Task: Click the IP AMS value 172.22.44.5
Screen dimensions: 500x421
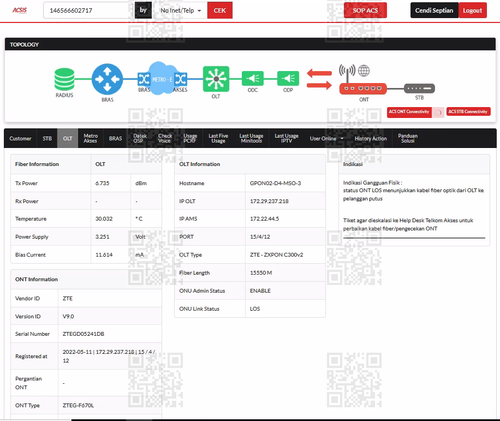Action: [x=264, y=219]
